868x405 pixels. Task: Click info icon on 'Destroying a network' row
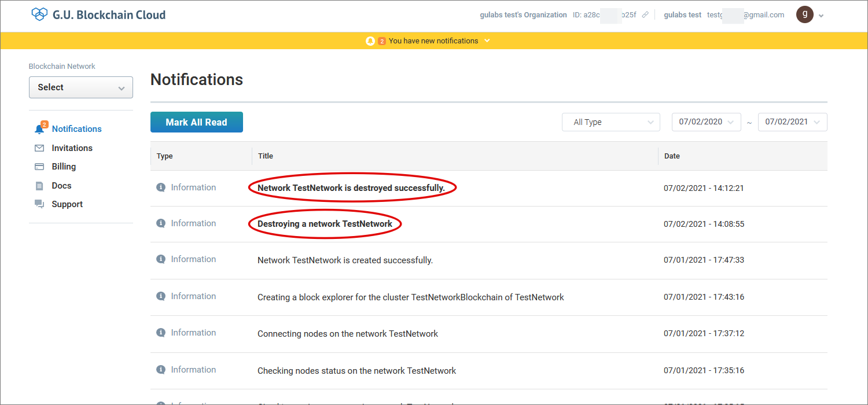pyautogui.click(x=161, y=223)
